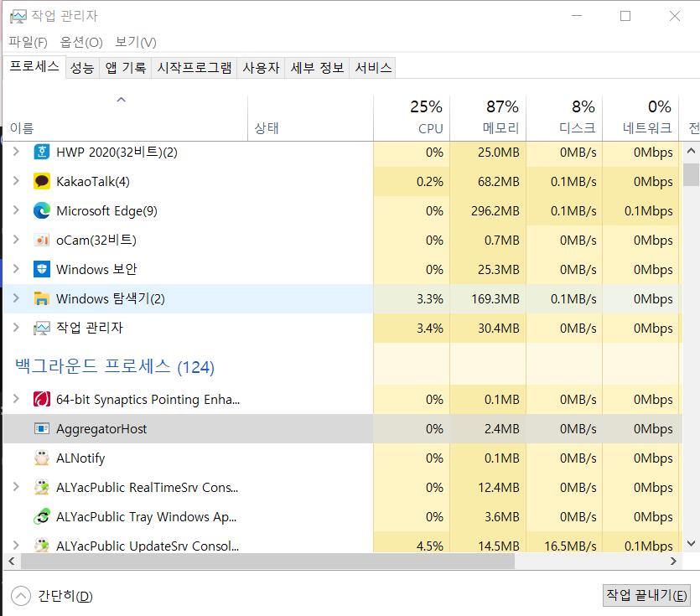Expand the ALYacPublic UpdateSrv entry
Viewport: 700px width, 616px height.
coord(16,545)
